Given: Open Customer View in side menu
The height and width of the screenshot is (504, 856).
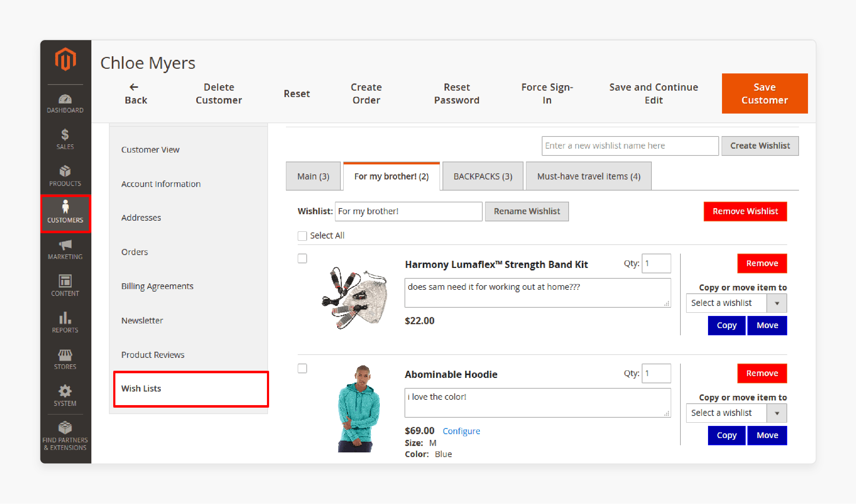Looking at the screenshot, I should click(x=150, y=150).
